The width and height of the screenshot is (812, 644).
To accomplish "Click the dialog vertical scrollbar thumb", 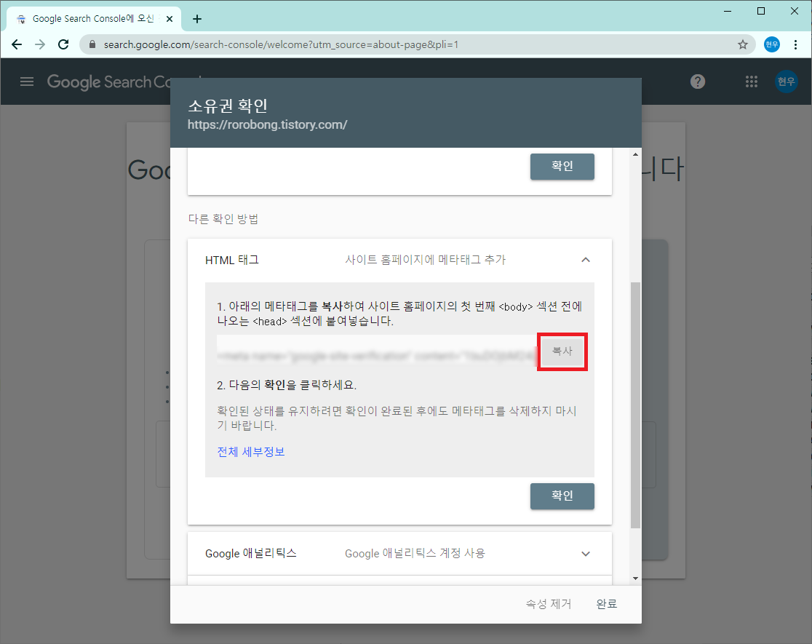I will [x=635, y=405].
